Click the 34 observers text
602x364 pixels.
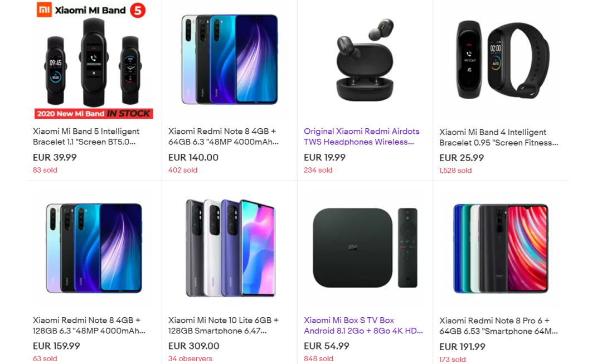[x=190, y=359]
